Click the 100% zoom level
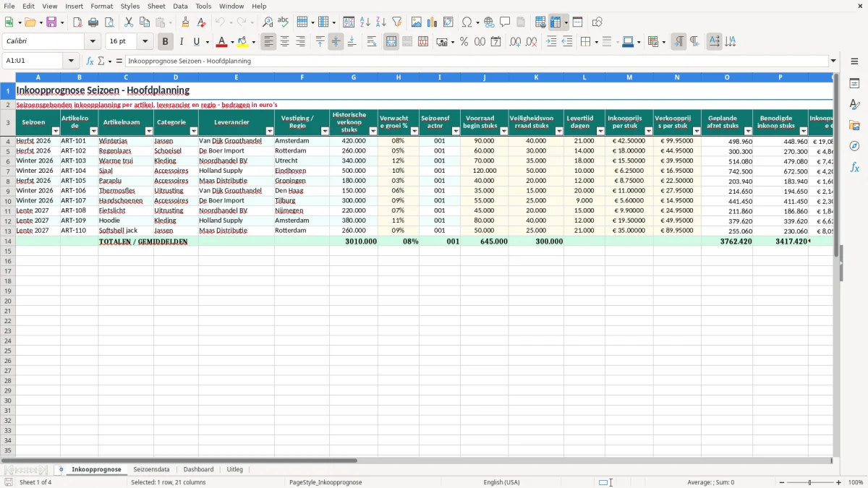The image size is (868, 488). point(856,482)
